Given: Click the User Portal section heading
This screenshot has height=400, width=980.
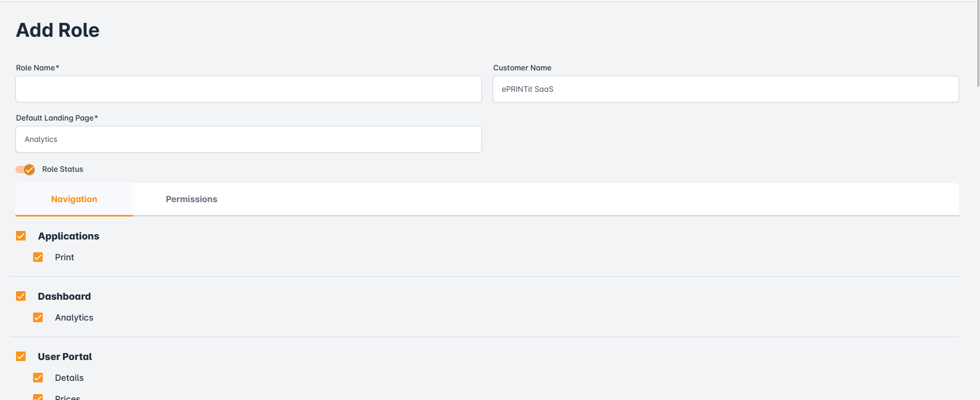Looking at the screenshot, I should (x=65, y=356).
